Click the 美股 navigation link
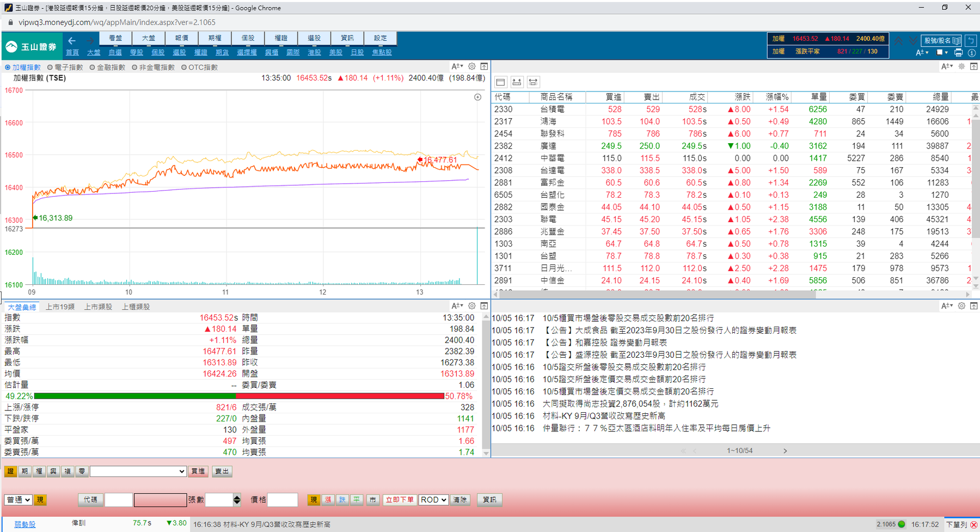The height and width of the screenshot is (532, 980). [336, 52]
